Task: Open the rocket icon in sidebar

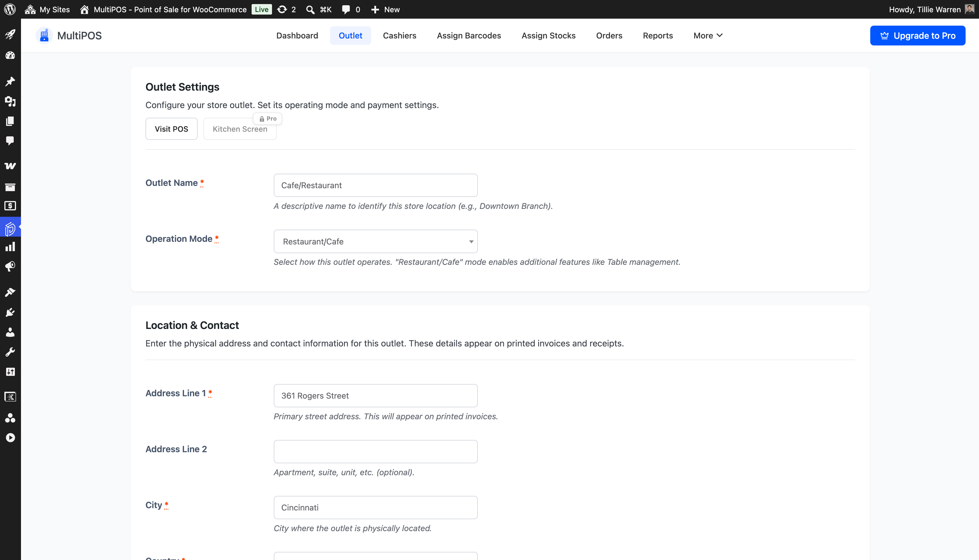Action: (10, 34)
